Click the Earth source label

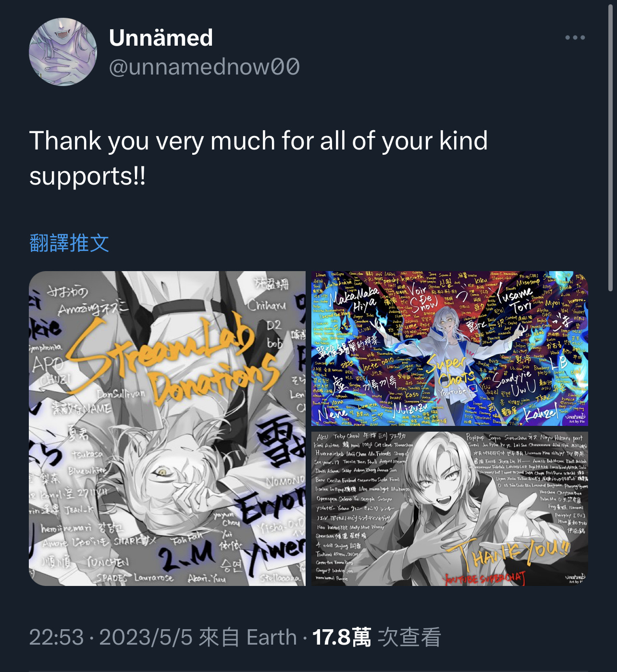(271, 637)
